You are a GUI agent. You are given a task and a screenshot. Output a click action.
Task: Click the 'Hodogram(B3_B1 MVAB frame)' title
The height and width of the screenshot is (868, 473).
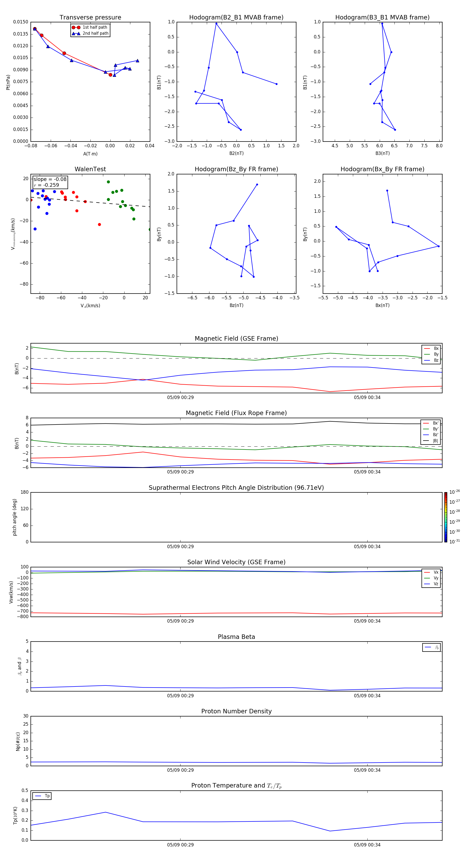click(x=382, y=18)
